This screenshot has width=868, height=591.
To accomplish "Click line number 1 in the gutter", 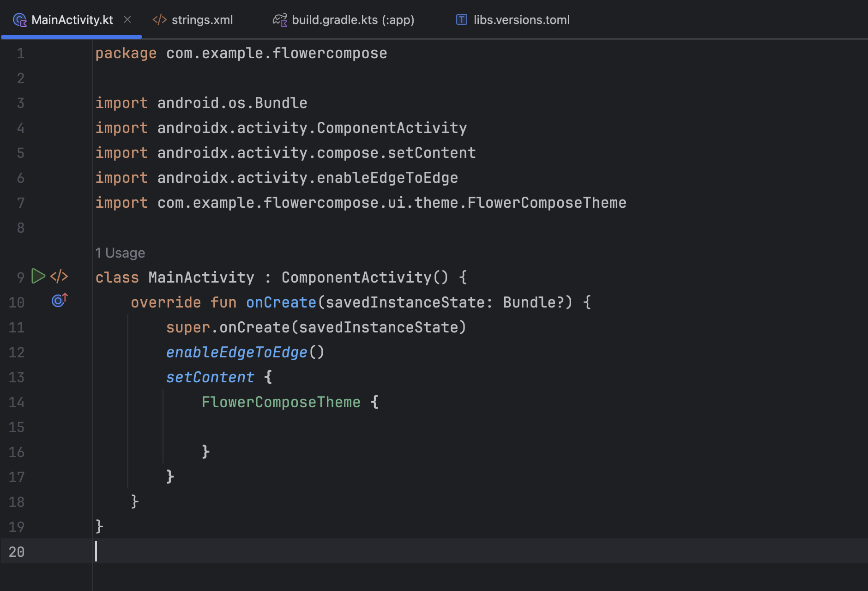I will [20, 53].
